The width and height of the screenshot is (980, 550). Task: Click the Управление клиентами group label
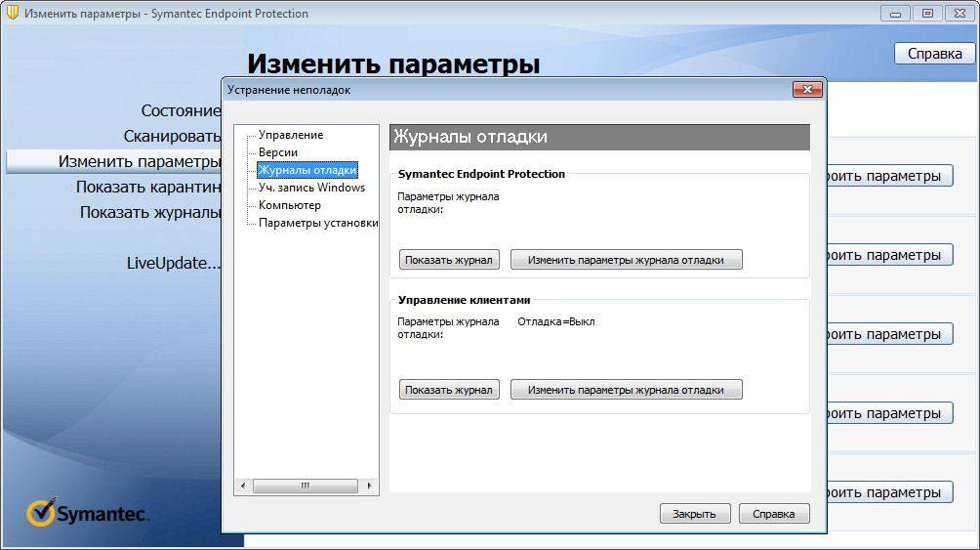(464, 300)
